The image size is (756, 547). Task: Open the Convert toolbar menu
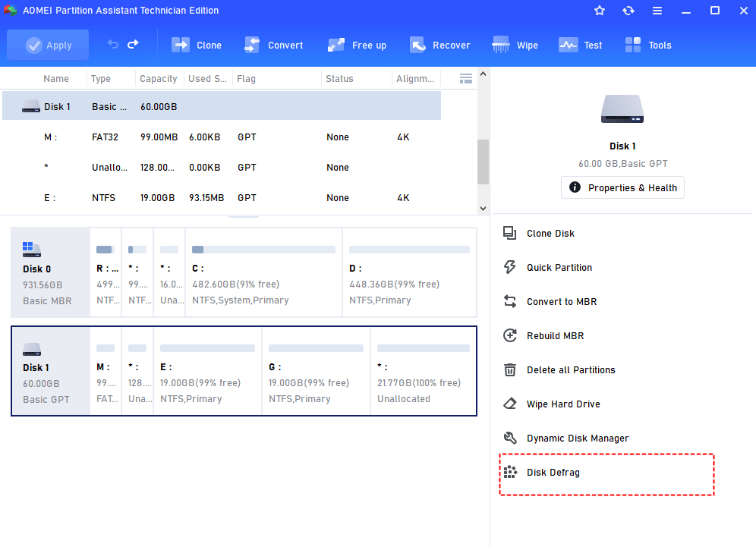[274, 46]
